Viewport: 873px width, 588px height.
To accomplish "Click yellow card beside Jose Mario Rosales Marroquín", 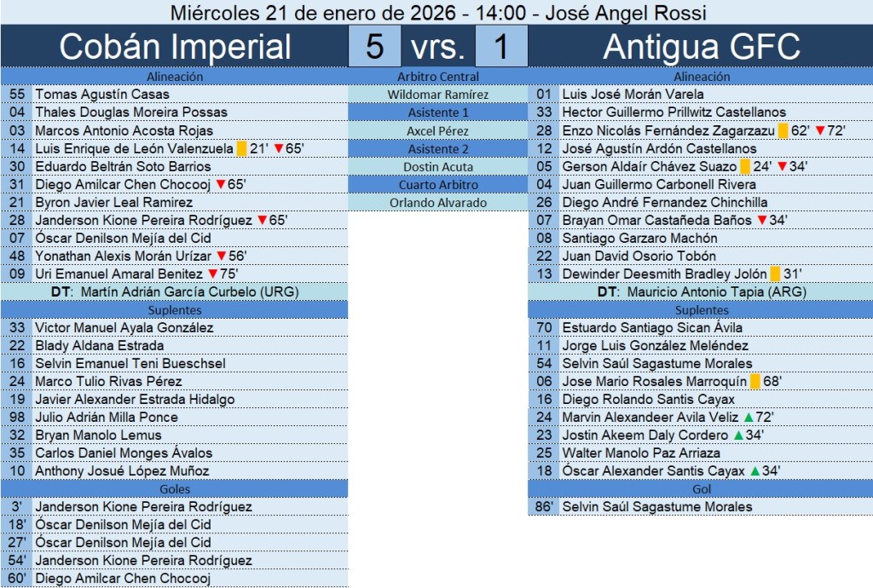I will click(755, 381).
